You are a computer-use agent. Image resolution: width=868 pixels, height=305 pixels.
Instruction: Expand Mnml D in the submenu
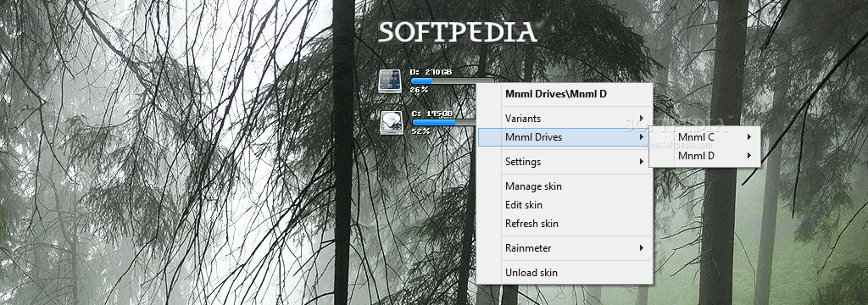tap(704, 156)
